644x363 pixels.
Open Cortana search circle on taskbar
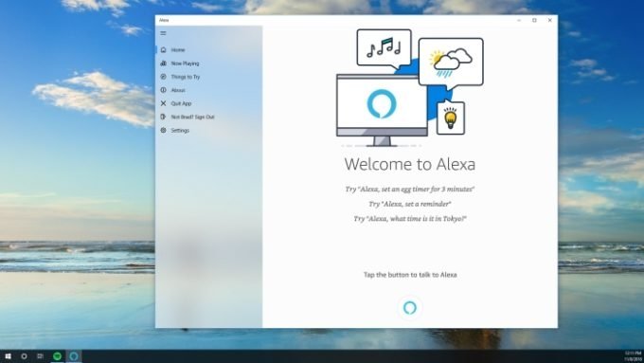click(24, 356)
